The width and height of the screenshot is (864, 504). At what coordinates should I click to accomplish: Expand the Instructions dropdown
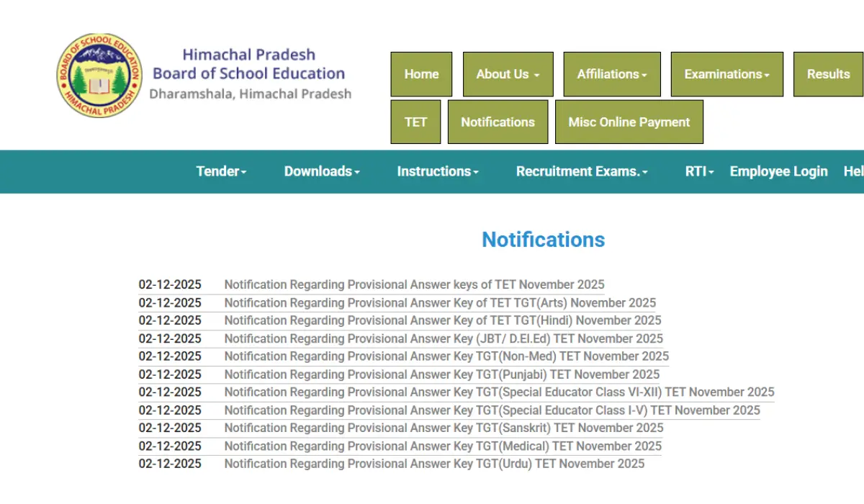point(437,171)
